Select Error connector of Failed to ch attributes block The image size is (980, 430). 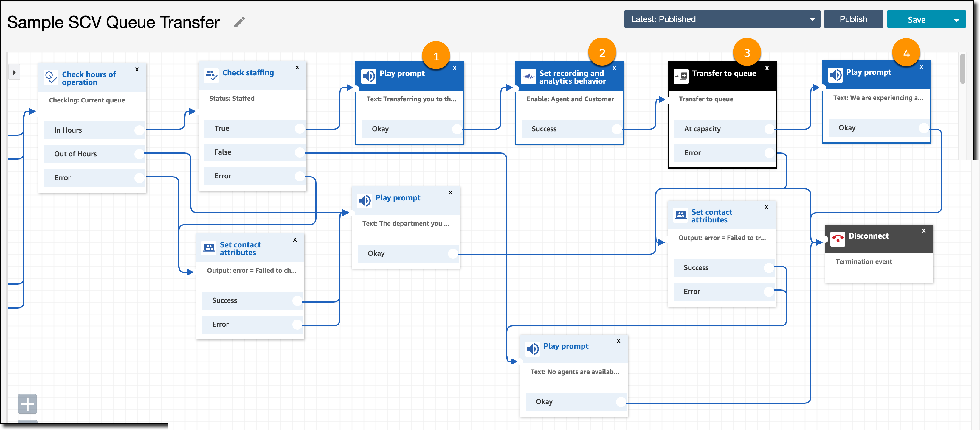[297, 325]
